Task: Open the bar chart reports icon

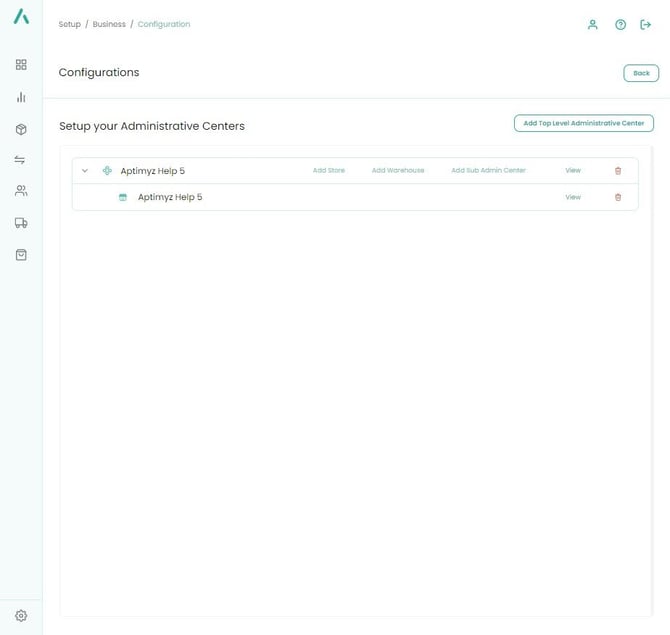Action: coord(21,97)
